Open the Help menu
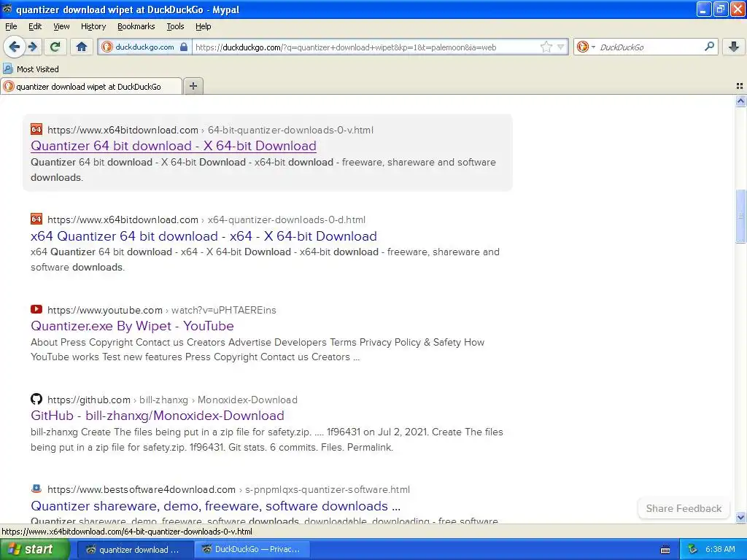This screenshot has height=560, width=747. pos(204,26)
